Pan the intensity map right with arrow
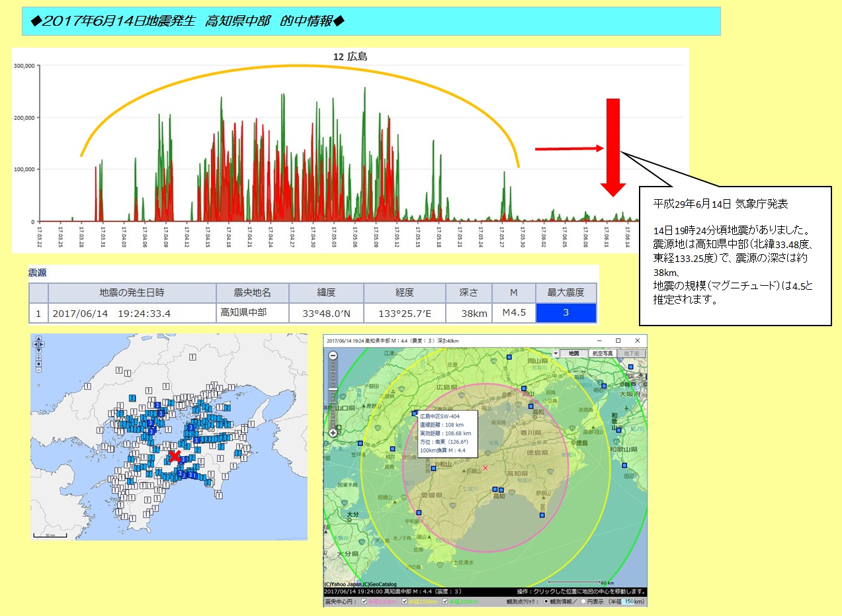The image size is (842, 616). point(42,345)
